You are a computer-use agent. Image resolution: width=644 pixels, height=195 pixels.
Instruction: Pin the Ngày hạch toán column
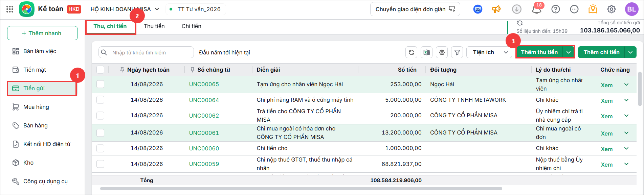[122, 70]
